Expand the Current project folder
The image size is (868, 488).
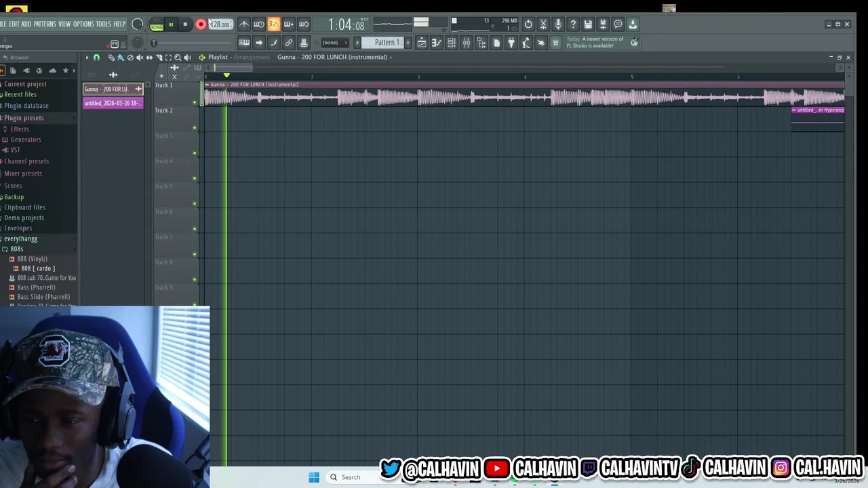25,84
